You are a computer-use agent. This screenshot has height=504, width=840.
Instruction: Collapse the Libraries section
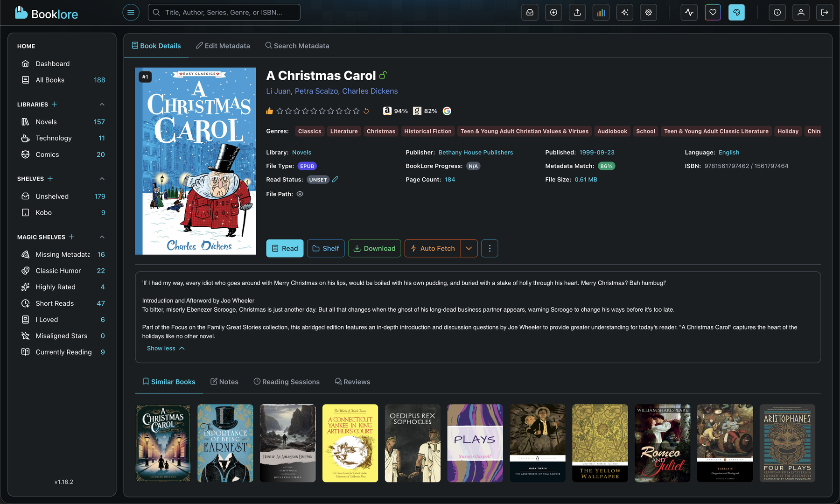(x=102, y=104)
